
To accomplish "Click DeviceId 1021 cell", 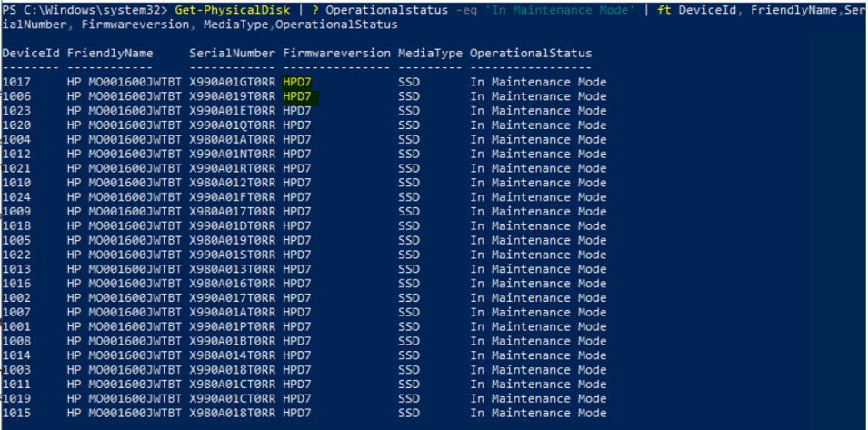I will tap(16, 168).
